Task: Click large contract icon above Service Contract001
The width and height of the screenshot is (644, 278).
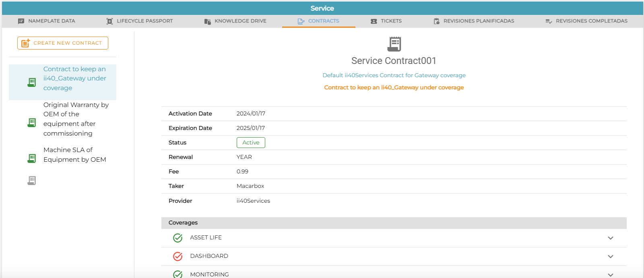Action: click(394, 44)
